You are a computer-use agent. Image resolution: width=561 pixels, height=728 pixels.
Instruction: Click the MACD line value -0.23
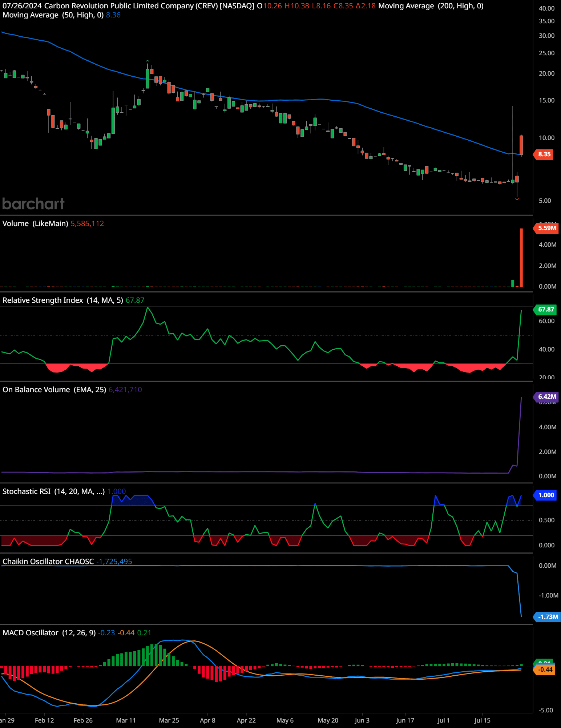point(106,633)
